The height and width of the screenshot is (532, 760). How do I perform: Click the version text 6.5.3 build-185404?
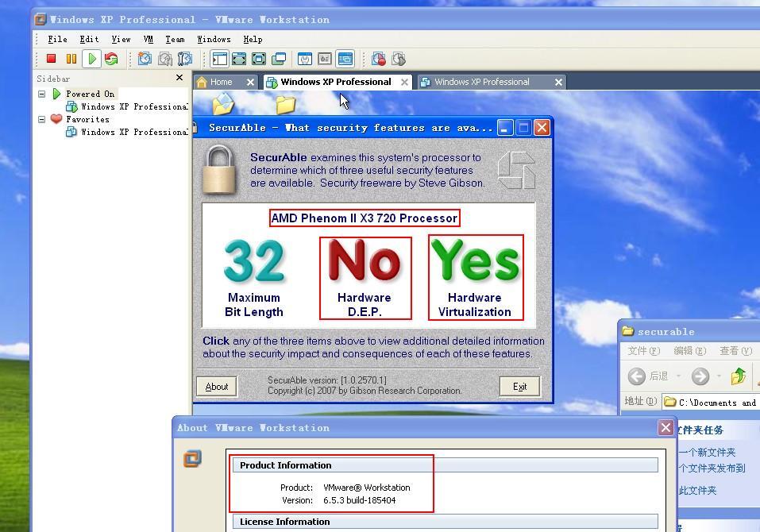tap(359, 500)
